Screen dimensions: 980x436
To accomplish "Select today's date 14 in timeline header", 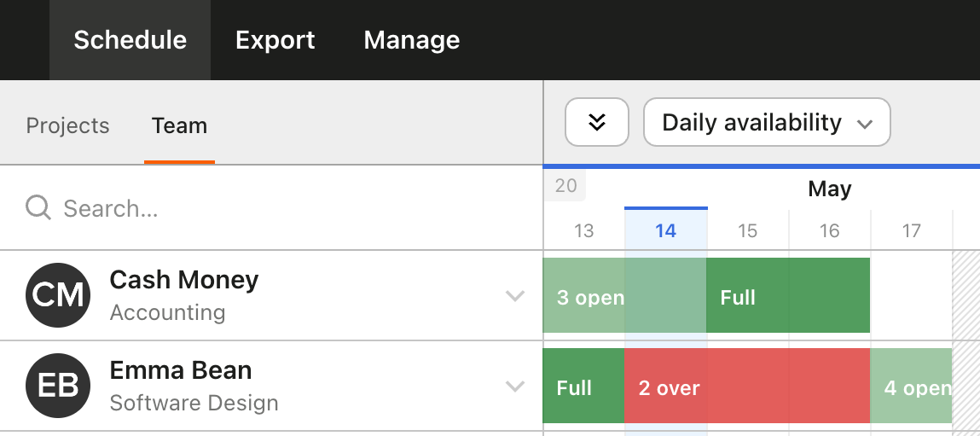I will pyautogui.click(x=665, y=230).
